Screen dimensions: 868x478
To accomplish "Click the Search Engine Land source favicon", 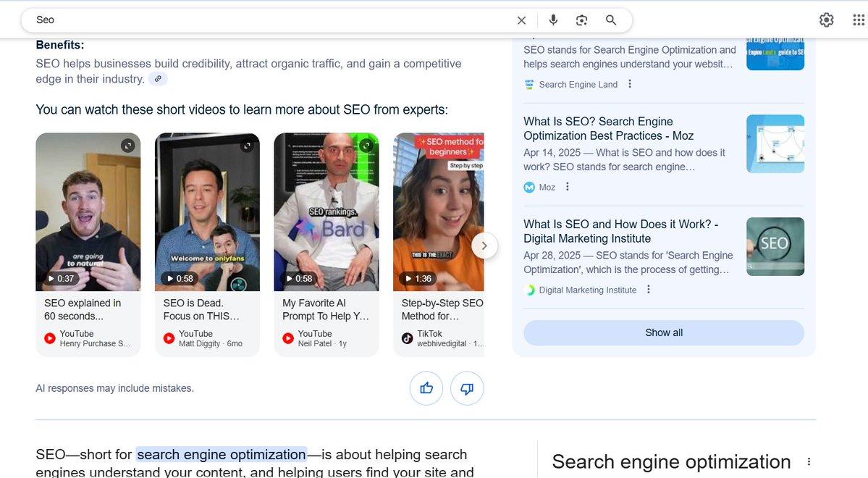I will pyautogui.click(x=529, y=84).
